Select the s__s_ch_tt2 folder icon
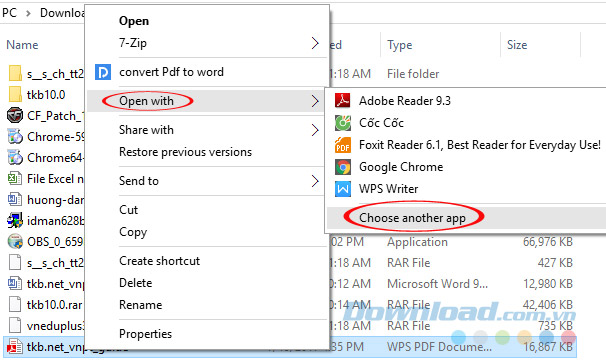Image resolution: width=606 pixels, height=362 pixels. tap(15, 73)
